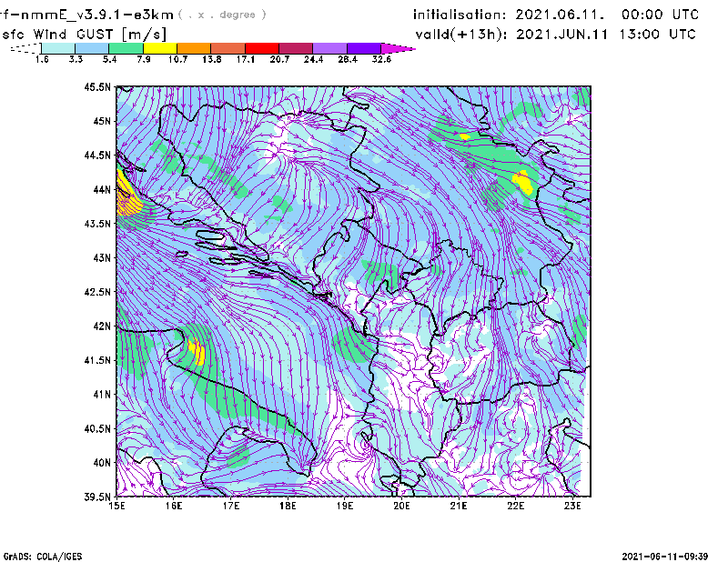Click the 15E longitude label
The height and width of the screenshot is (562, 728).
(116, 506)
